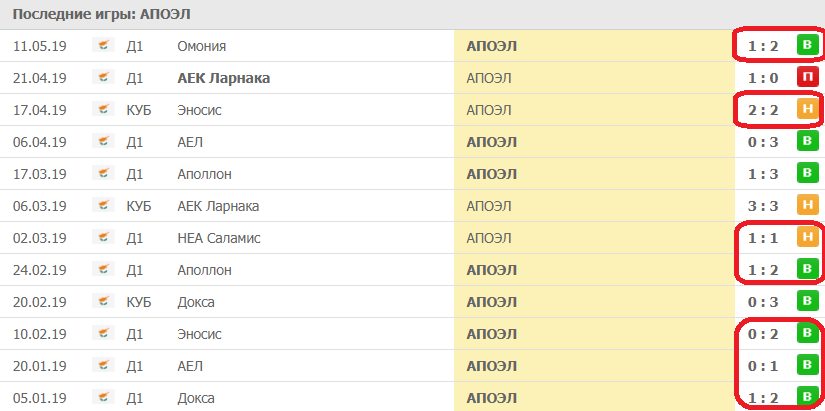Click score 0 : 1 of 20.01.19 АЕЛ match

762,366
